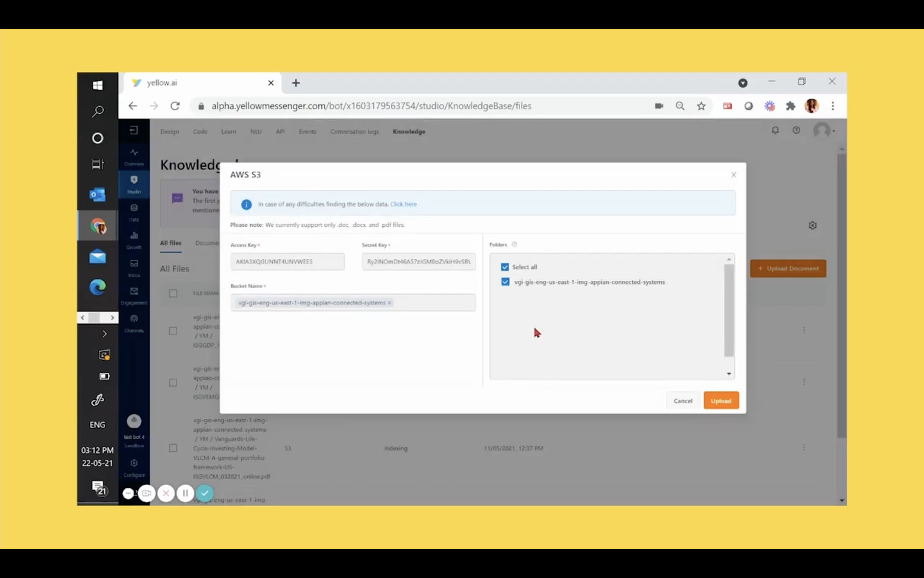Open the table settings gear icon
Image resolution: width=924 pixels, height=578 pixels.
tap(812, 225)
